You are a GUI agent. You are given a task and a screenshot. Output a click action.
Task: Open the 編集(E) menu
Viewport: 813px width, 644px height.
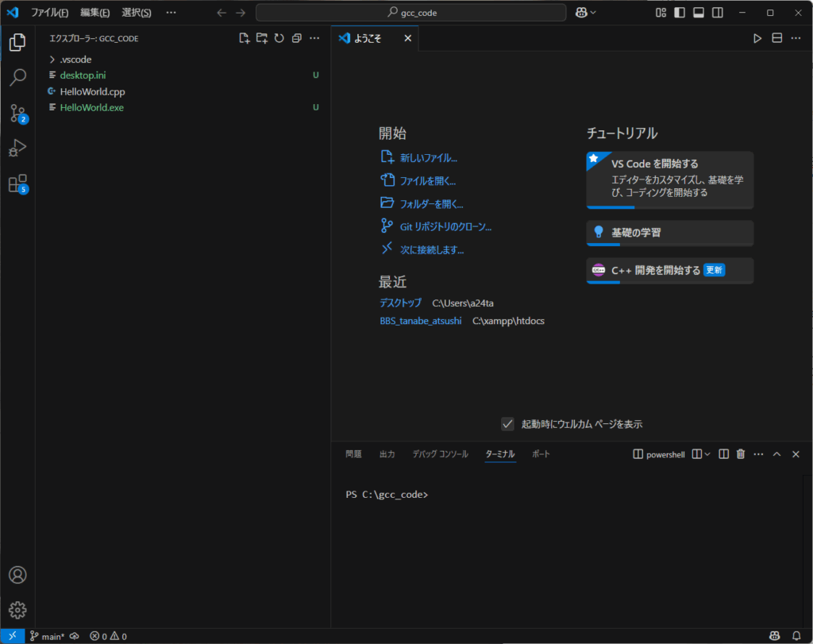point(95,13)
